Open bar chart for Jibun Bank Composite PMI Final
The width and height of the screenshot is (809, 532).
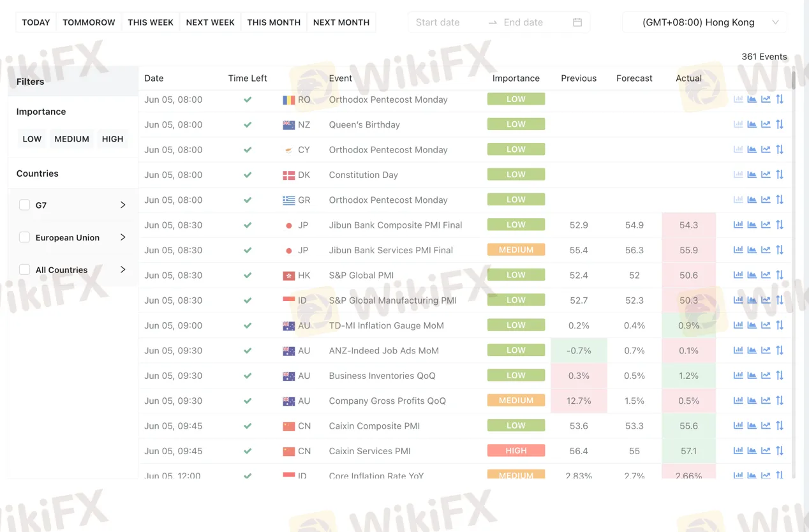point(738,225)
